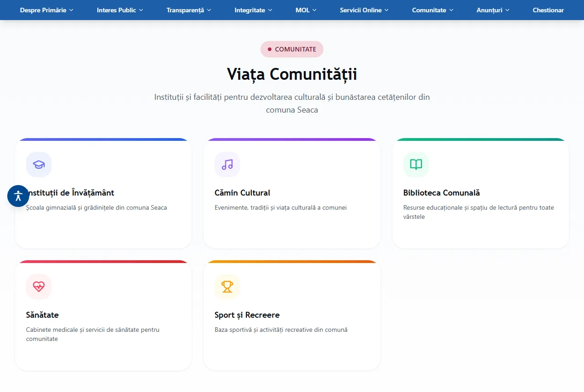The image size is (584, 392).
Task: Click the trophy sport icon
Action: pyautogui.click(x=227, y=287)
